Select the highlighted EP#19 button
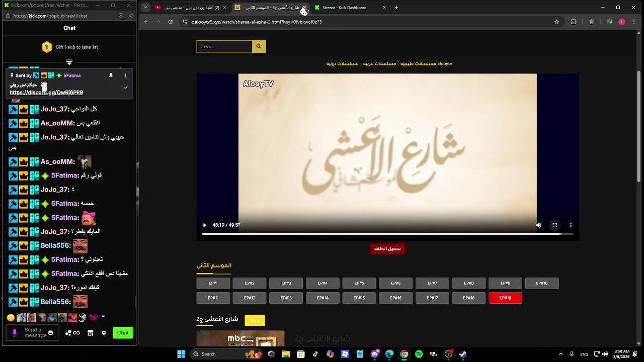Viewport: 644px width, 362px height. [x=505, y=298]
